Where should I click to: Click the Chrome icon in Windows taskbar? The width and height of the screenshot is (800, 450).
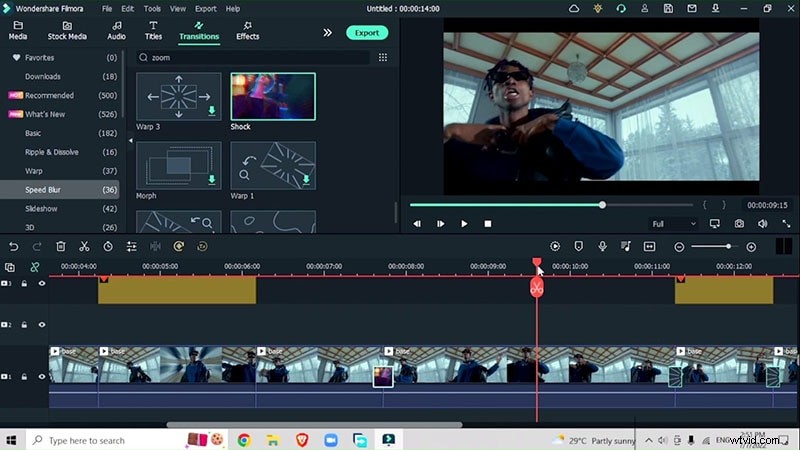pos(244,440)
